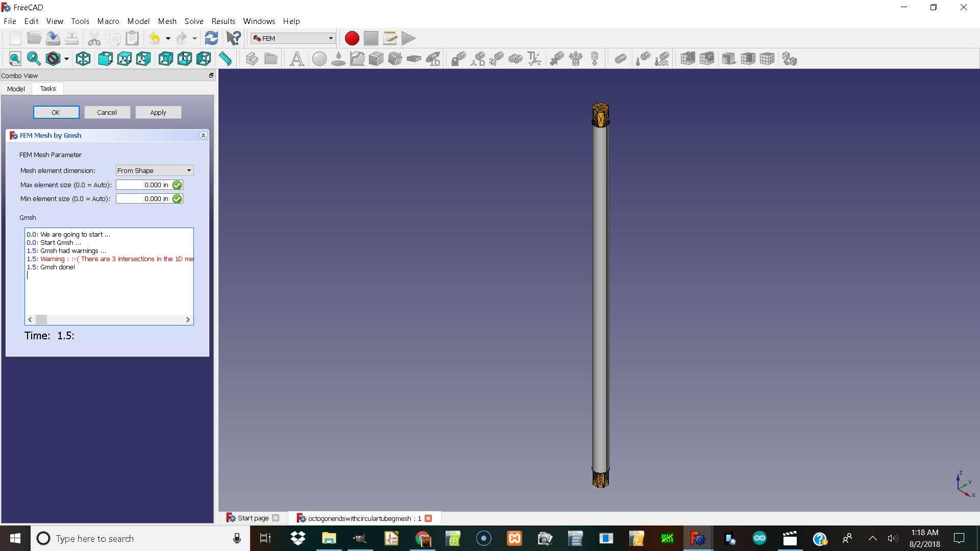Click the Max element size input field
980x551 pixels.
click(143, 185)
